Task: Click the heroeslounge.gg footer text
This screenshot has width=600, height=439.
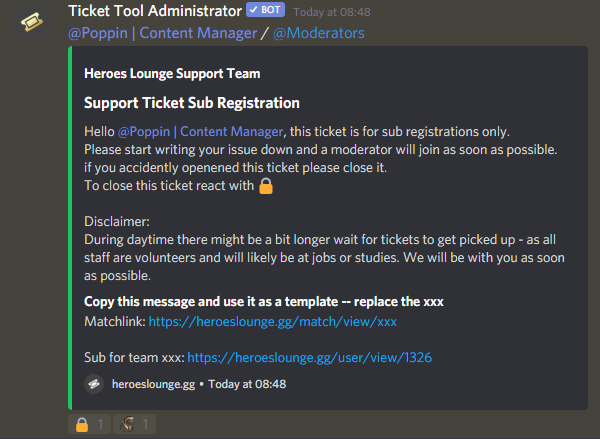Action: tap(153, 384)
